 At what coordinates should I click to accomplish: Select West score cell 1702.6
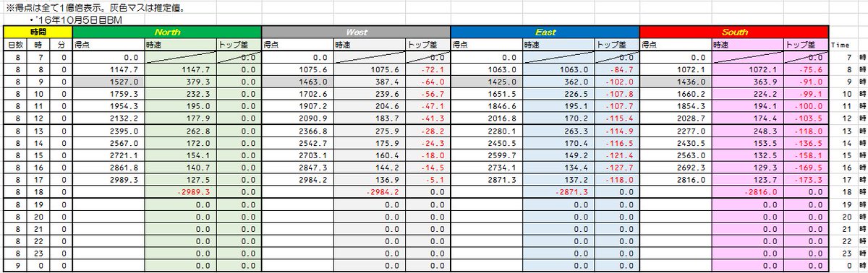point(297,94)
